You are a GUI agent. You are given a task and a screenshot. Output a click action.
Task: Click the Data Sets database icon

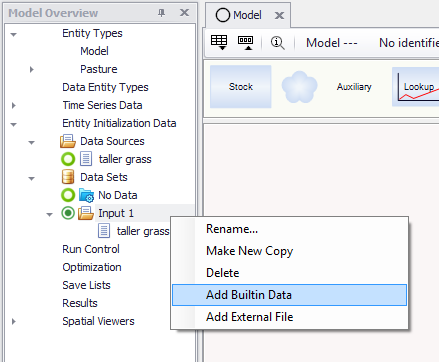(x=68, y=177)
